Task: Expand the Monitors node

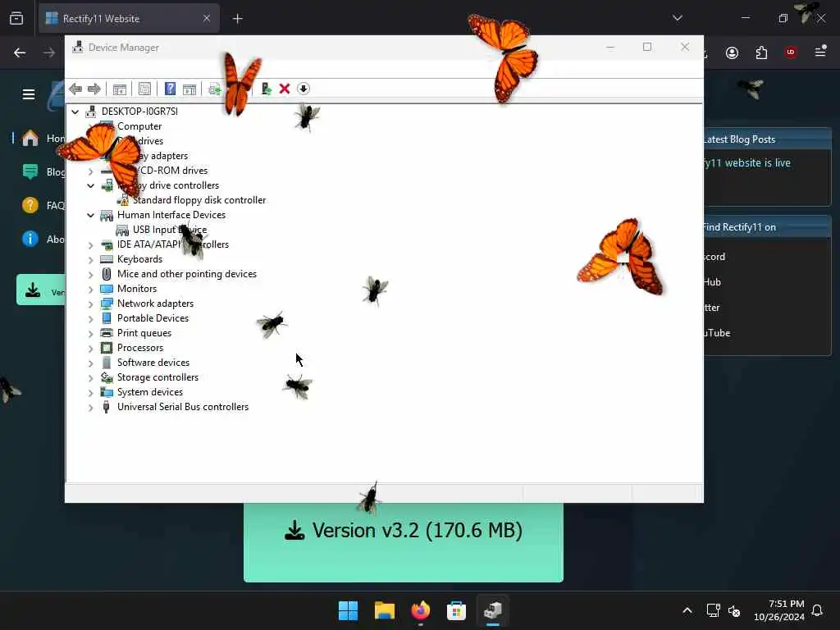Action: pyautogui.click(x=90, y=289)
